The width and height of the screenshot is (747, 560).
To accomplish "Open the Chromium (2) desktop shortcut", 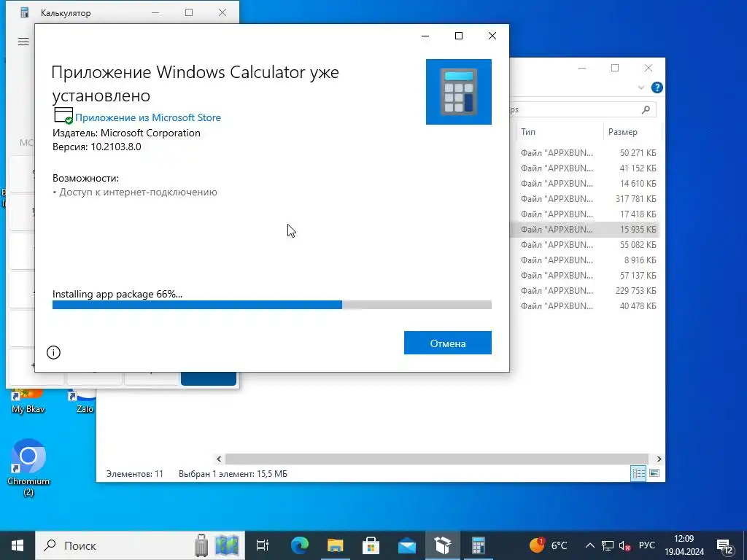I will (x=28, y=467).
